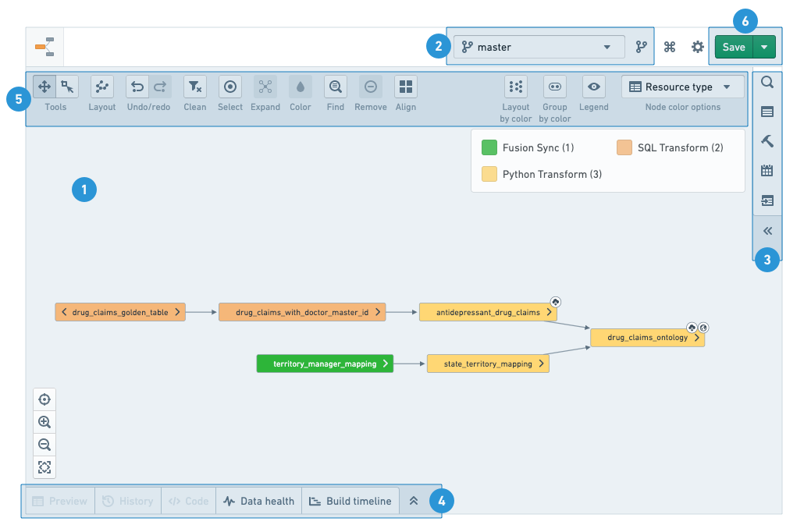The width and height of the screenshot is (804, 532).
Task: Center the graph with the target icon
Action: coord(44,399)
